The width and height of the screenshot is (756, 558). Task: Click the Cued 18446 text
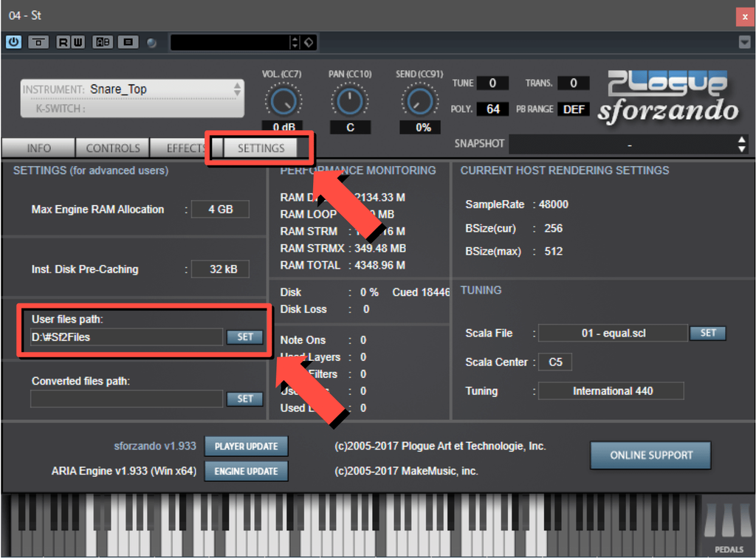tap(421, 292)
